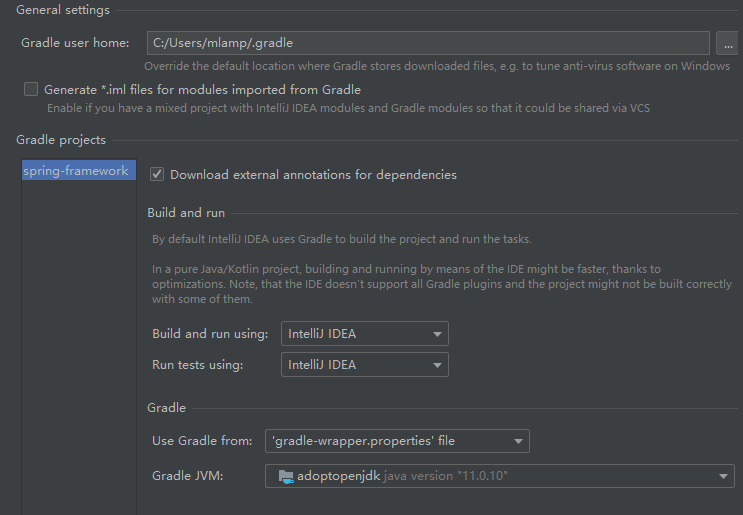Click the Gradle projects section heading
The image size is (743, 515).
(61, 140)
